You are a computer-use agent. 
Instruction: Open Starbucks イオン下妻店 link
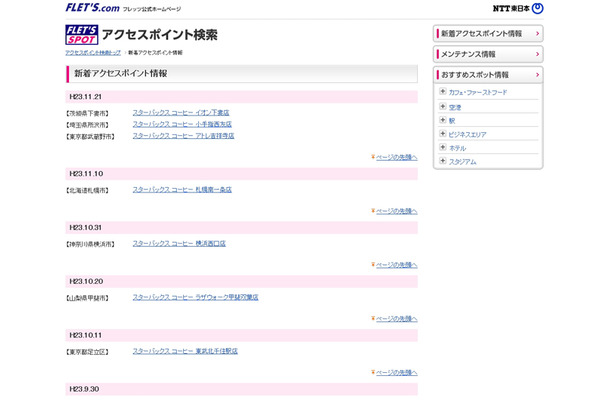tap(181, 112)
